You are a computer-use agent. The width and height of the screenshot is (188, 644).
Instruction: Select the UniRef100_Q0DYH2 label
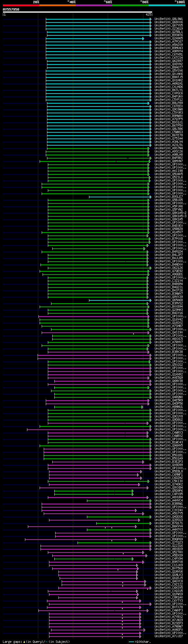(169, 64)
